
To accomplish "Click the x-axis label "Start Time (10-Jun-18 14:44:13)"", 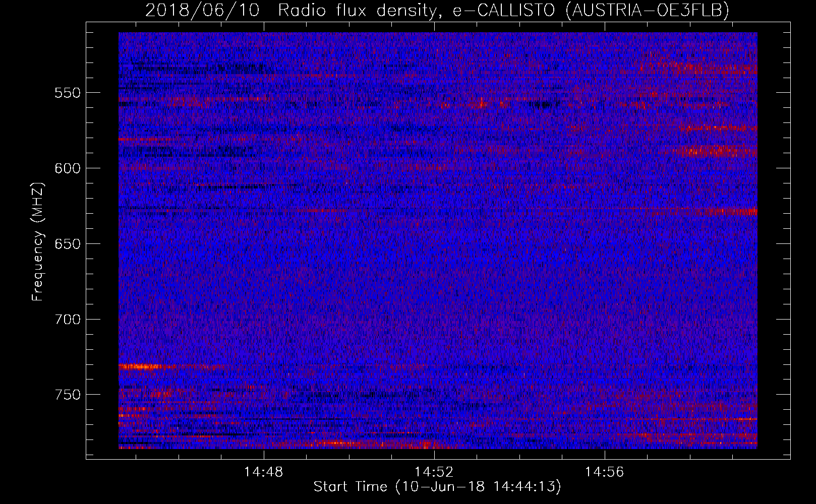I will (x=437, y=487).
